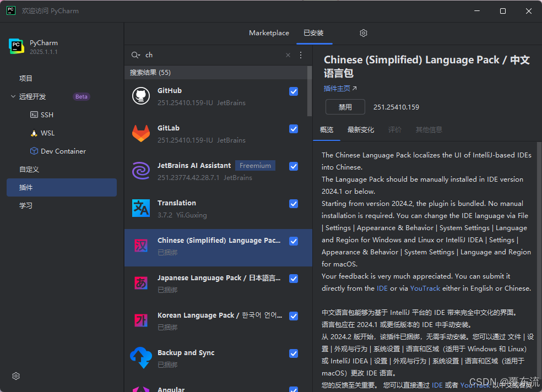The height and width of the screenshot is (392, 542).
Task: Click the 搜索结果 (55) header
Action: click(x=150, y=73)
